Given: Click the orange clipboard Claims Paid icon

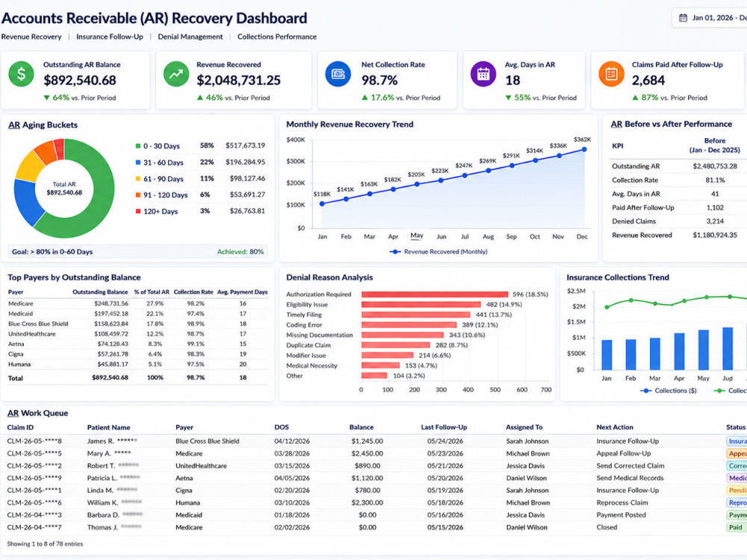Looking at the screenshot, I should click(x=611, y=74).
